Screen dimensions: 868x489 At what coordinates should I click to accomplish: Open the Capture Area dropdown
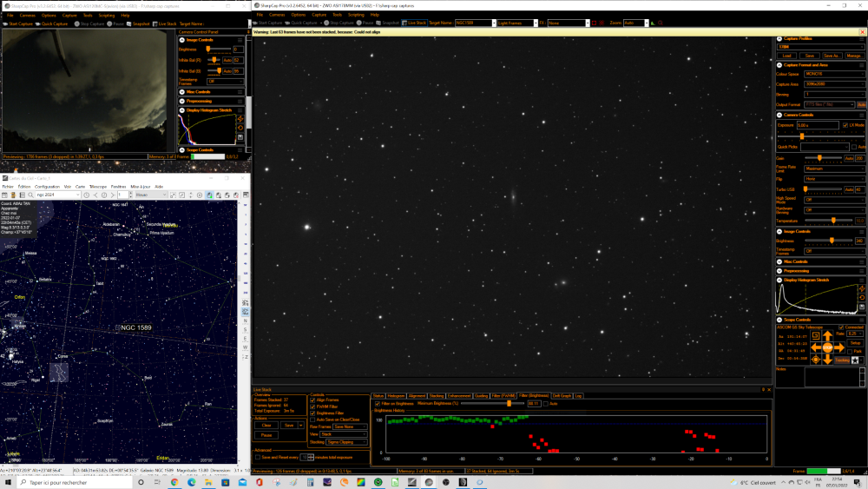pos(834,84)
